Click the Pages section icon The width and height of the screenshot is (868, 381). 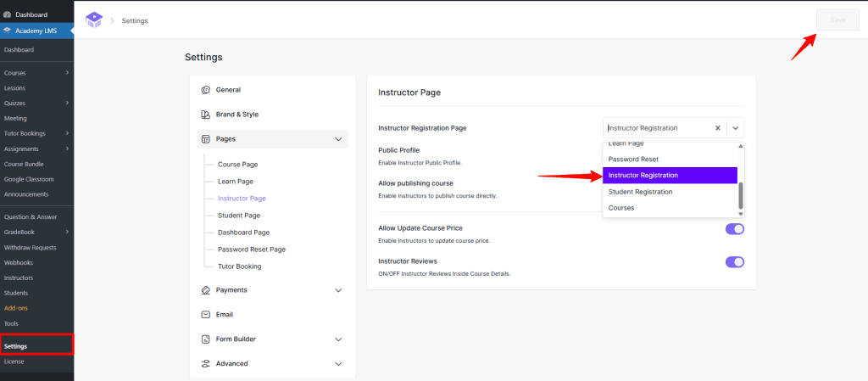(206, 139)
